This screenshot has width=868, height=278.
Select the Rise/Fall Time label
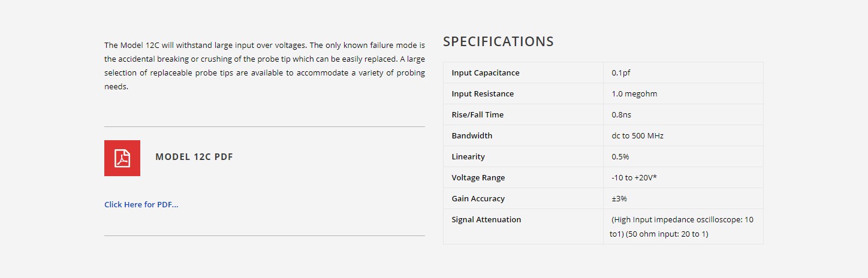(x=478, y=114)
